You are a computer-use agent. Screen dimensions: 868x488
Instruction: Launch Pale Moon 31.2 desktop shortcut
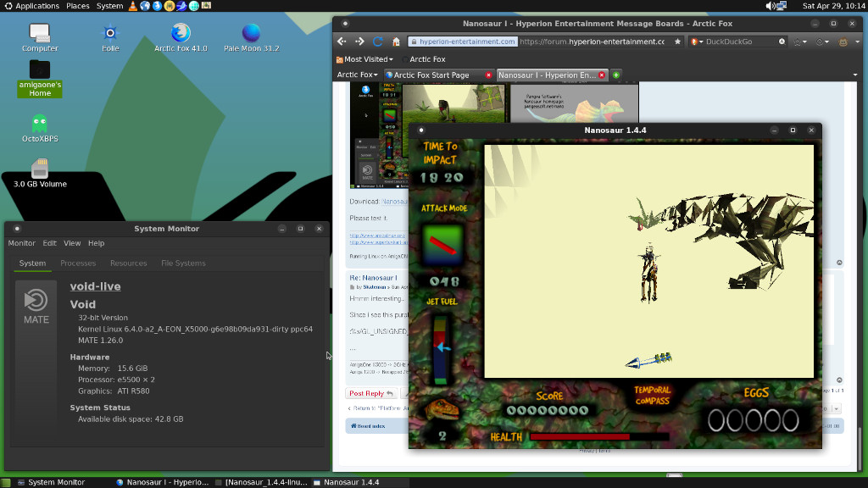tap(251, 37)
